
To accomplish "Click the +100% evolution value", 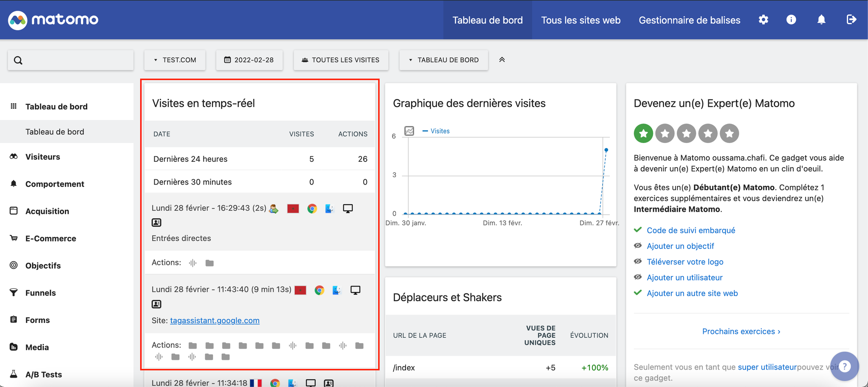I will click(x=595, y=367).
